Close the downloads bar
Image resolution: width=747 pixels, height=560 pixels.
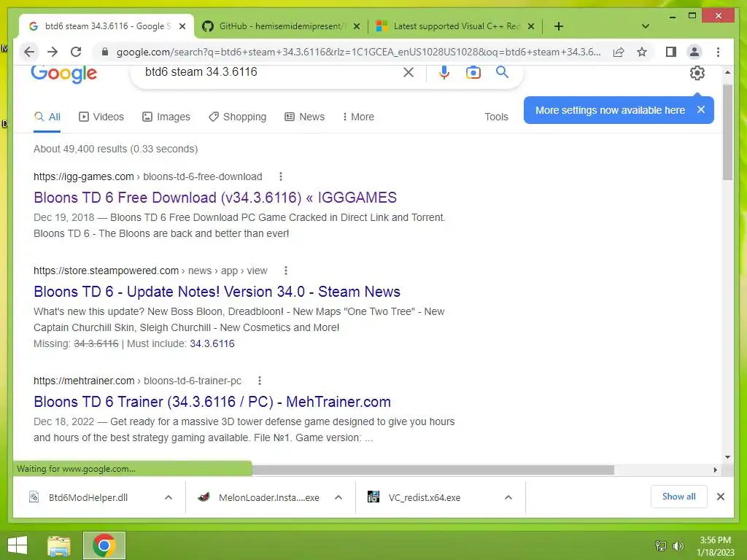point(720,497)
